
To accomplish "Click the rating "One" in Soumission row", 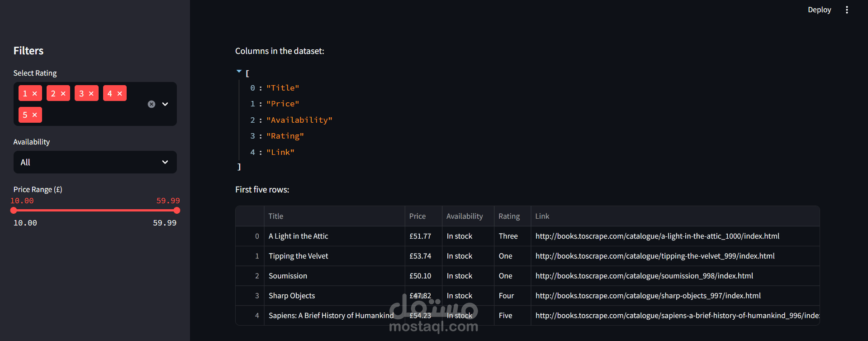I will click(512, 276).
